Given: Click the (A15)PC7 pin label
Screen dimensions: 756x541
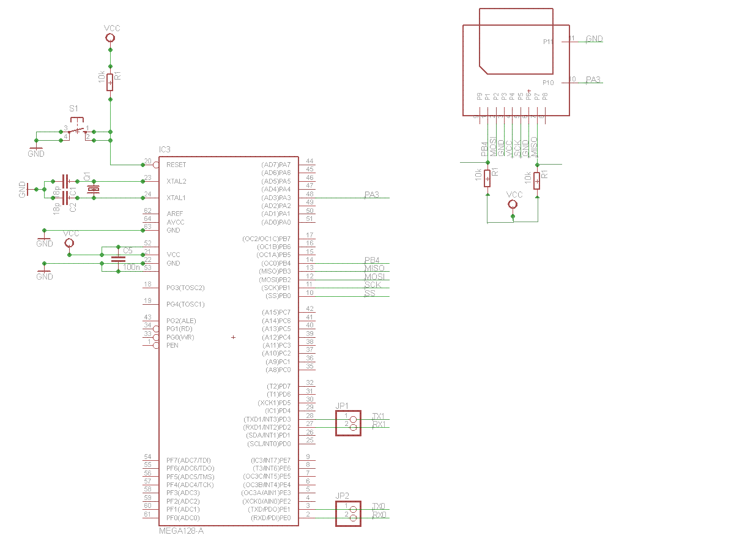Looking at the screenshot, I should (276, 312).
